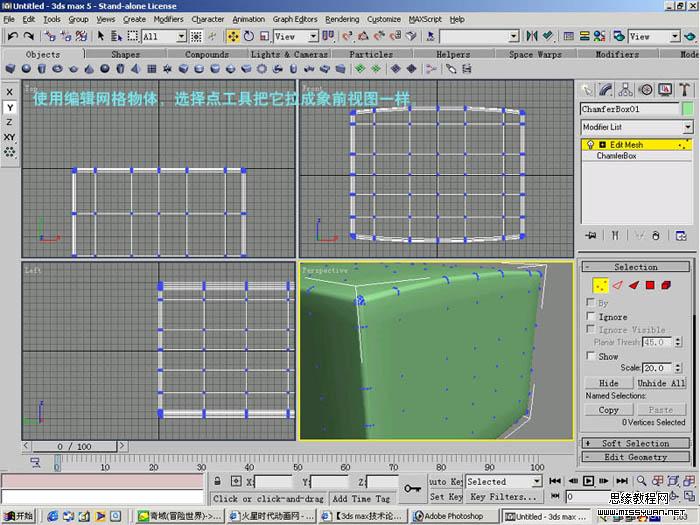Click the Remove Modifier trash icon
This screenshot has height=525, width=700.
[x=655, y=235]
